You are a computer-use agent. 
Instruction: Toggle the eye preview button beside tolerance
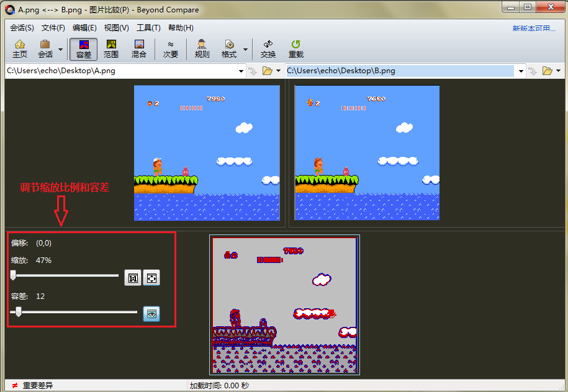[x=151, y=314]
